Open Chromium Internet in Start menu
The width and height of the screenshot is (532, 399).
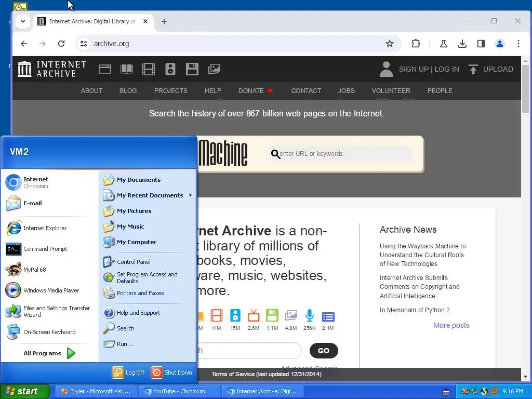click(49, 182)
